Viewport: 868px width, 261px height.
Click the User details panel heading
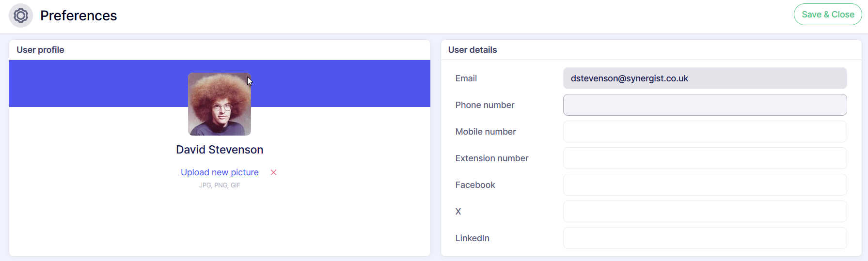(x=473, y=50)
